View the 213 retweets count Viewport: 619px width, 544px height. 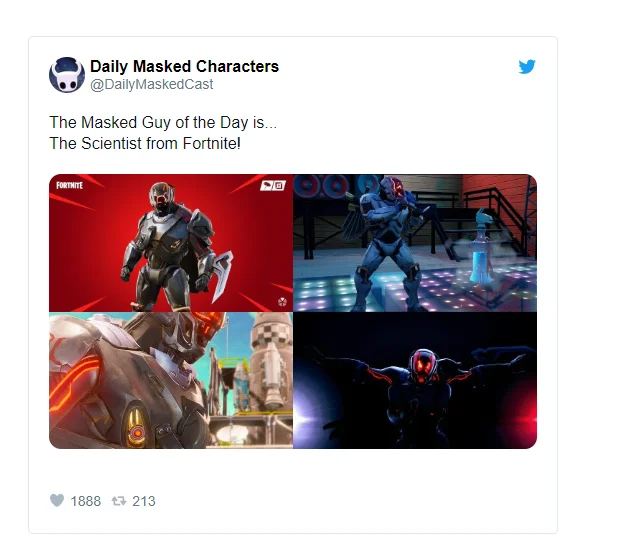click(x=144, y=501)
